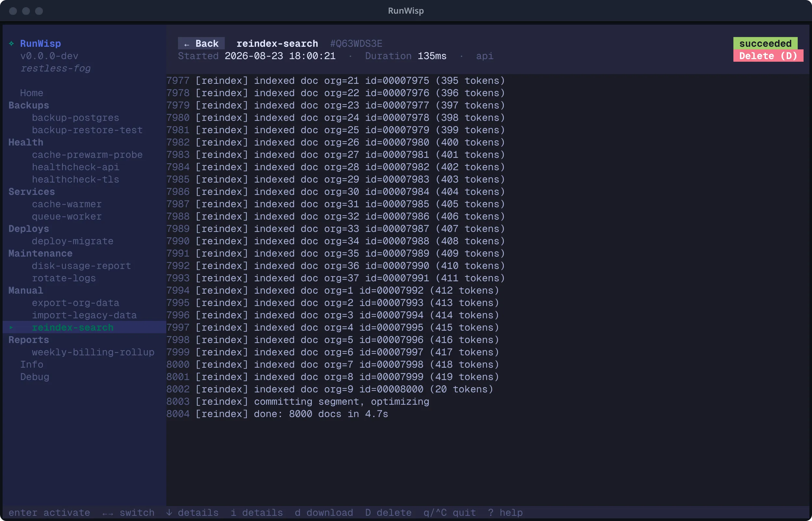Click log line 8002 with id=00008000
This screenshot has width=812, height=521.
(x=330, y=389)
